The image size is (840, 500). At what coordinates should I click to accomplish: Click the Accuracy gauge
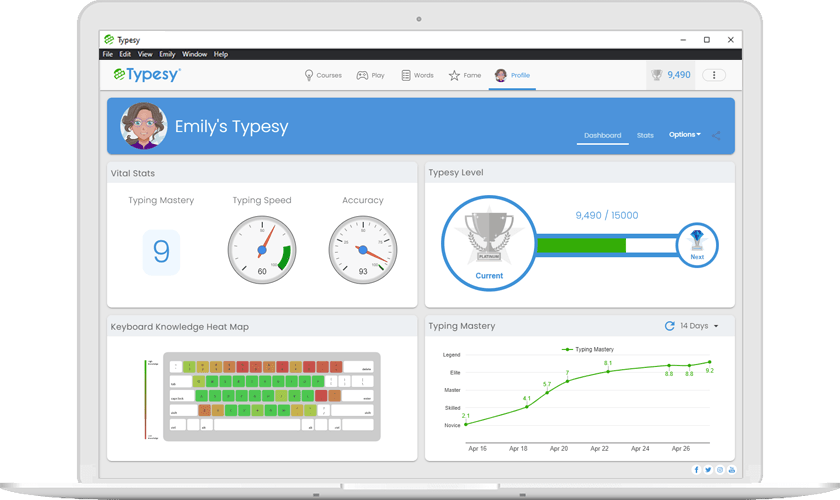tap(363, 250)
